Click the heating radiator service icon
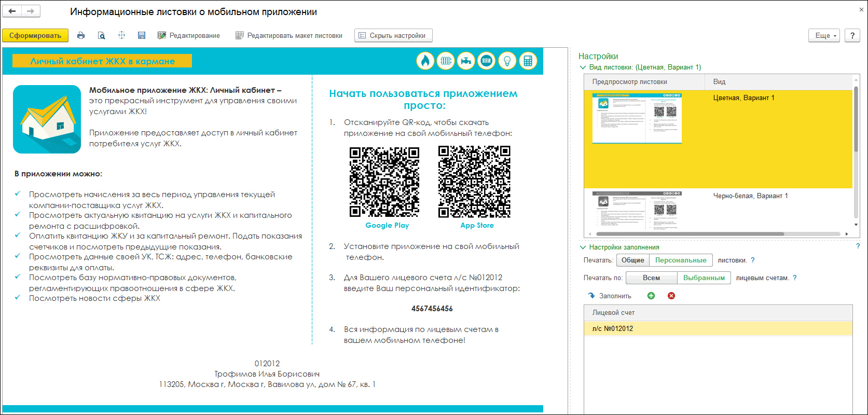 pos(446,61)
